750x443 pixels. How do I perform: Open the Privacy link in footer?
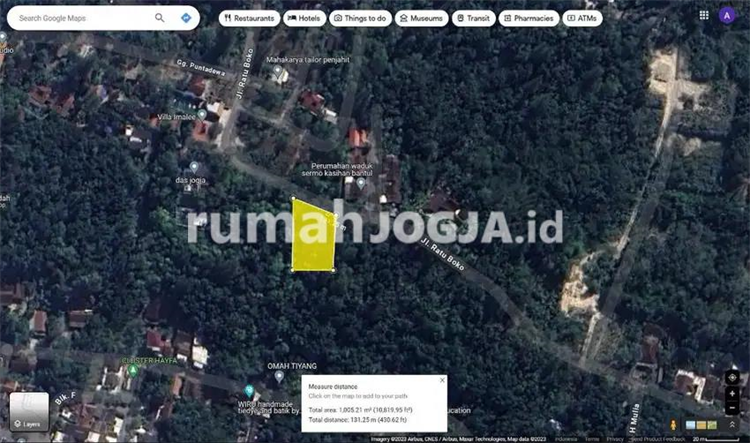point(614,439)
